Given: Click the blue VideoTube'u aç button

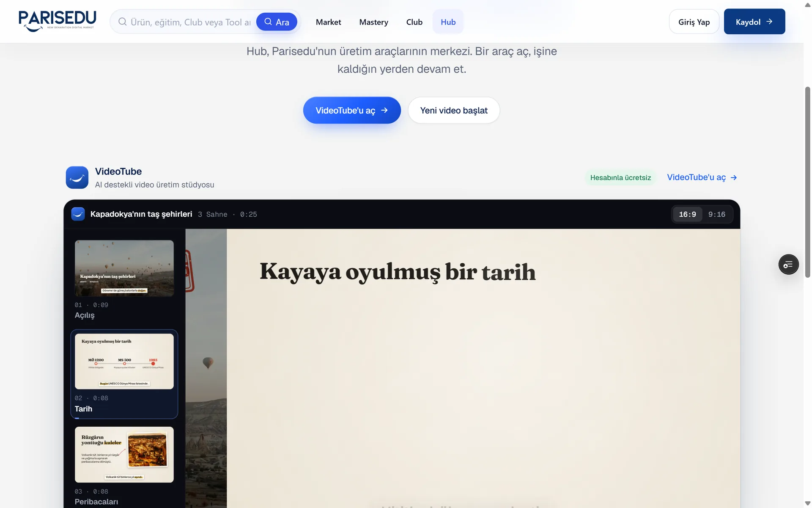Looking at the screenshot, I should click(352, 110).
